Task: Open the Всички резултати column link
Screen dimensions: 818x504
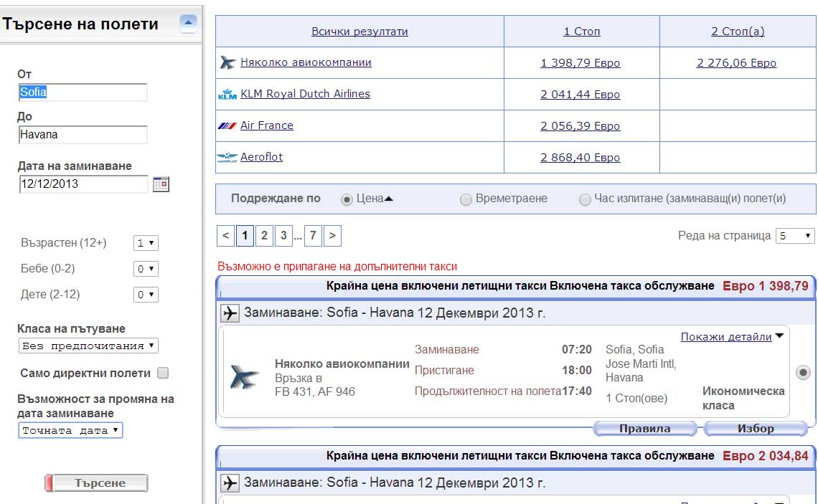Action: pyautogui.click(x=359, y=32)
